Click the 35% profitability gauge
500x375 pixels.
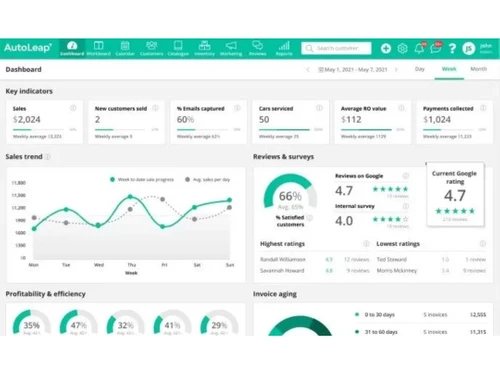[31, 323]
